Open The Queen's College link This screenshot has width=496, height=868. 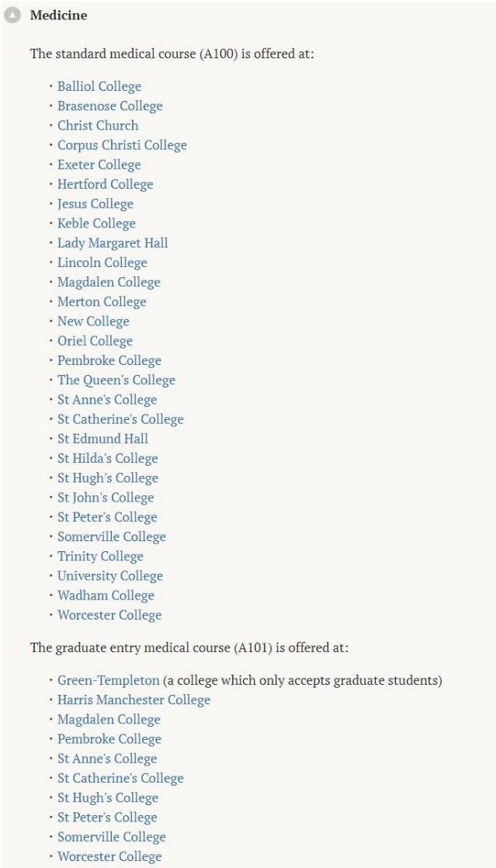point(116,380)
